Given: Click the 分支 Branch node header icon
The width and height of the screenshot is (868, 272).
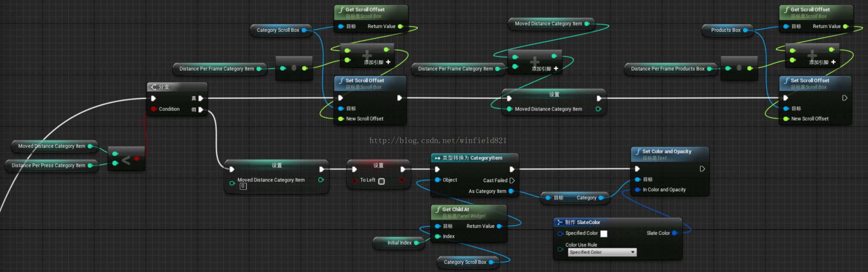Looking at the screenshot, I should pos(153,87).
